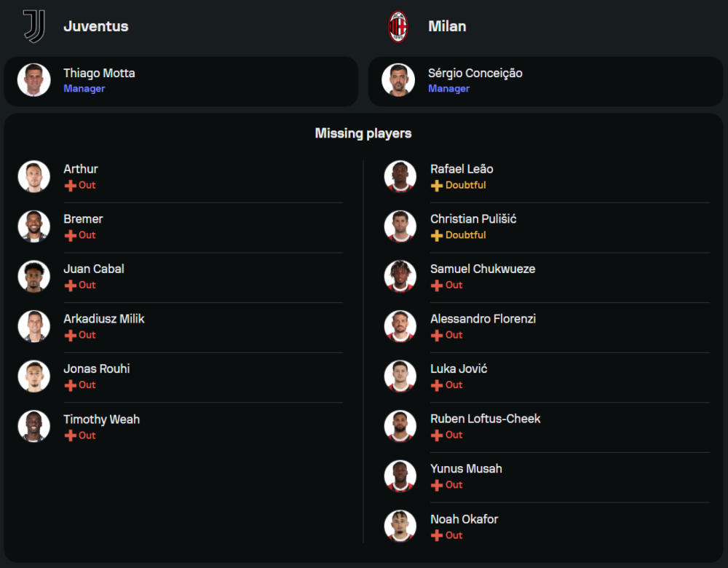Image resolution: width=728 pixels, height=568 pixels.
Task: Open the Milan team name link
Action: pyautogui.click(x=447, y=26)
